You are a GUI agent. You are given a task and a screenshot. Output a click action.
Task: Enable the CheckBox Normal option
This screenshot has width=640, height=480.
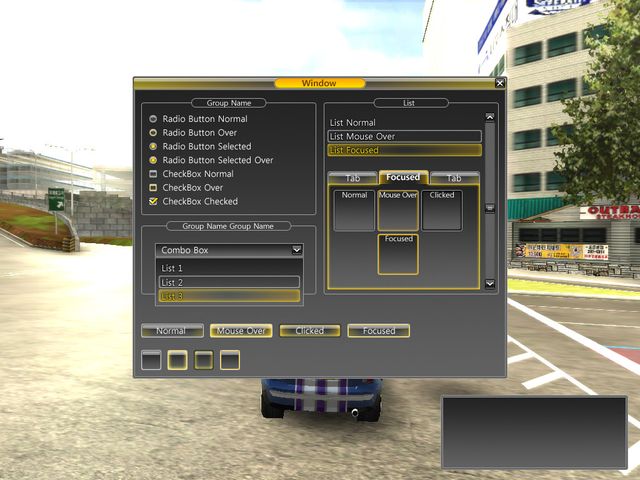click(x=153, y=174)
